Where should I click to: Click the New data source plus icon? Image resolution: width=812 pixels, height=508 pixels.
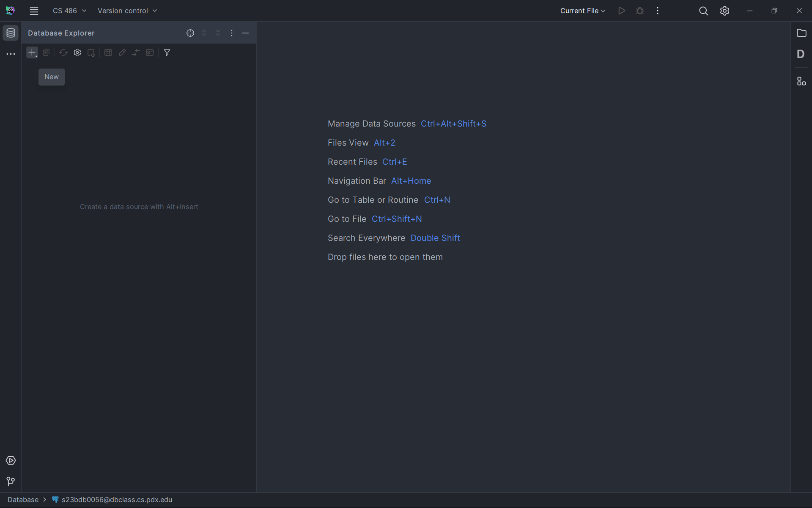[32, 52]
